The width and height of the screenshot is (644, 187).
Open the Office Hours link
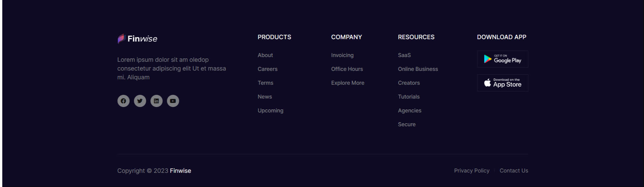click(x=347, y=69)
